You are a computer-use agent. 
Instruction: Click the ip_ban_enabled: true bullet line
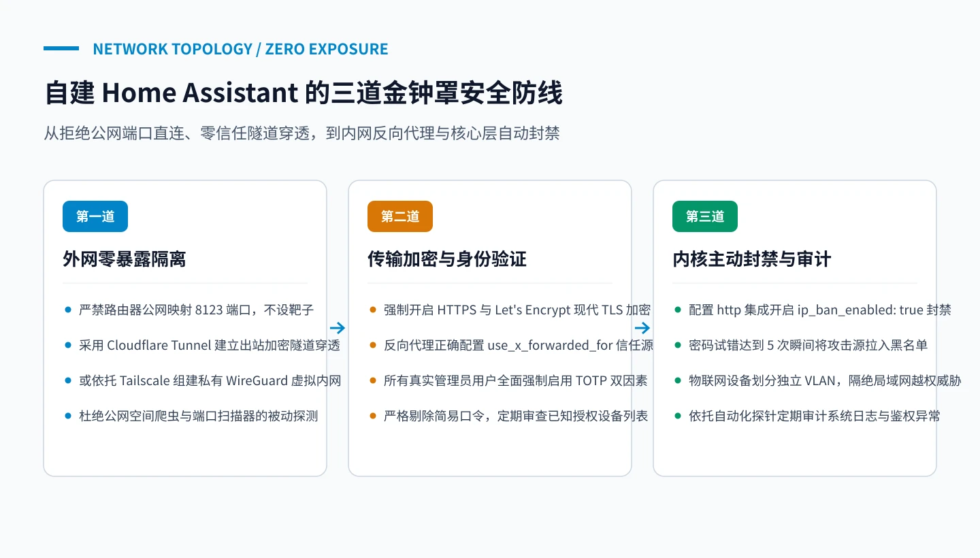click(x=820, y=310)
